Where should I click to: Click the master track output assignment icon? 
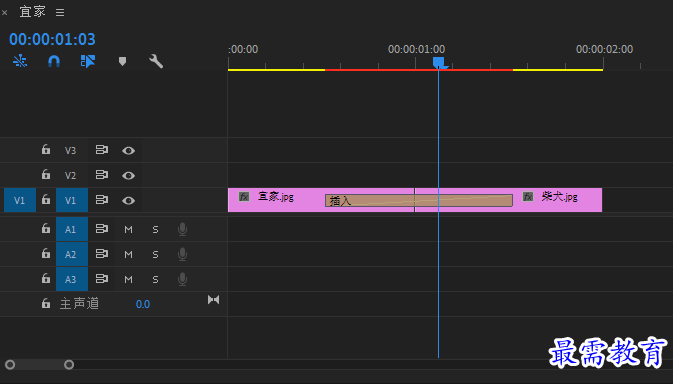213,299
